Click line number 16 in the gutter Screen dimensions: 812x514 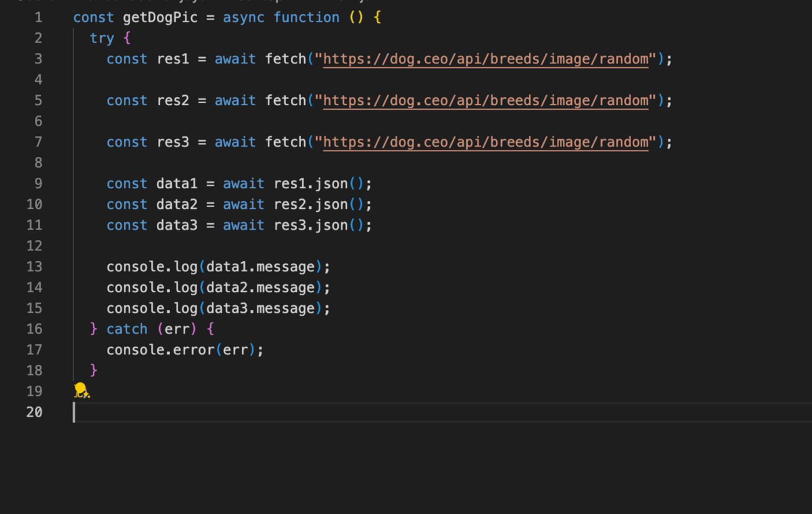click(35, 329)
